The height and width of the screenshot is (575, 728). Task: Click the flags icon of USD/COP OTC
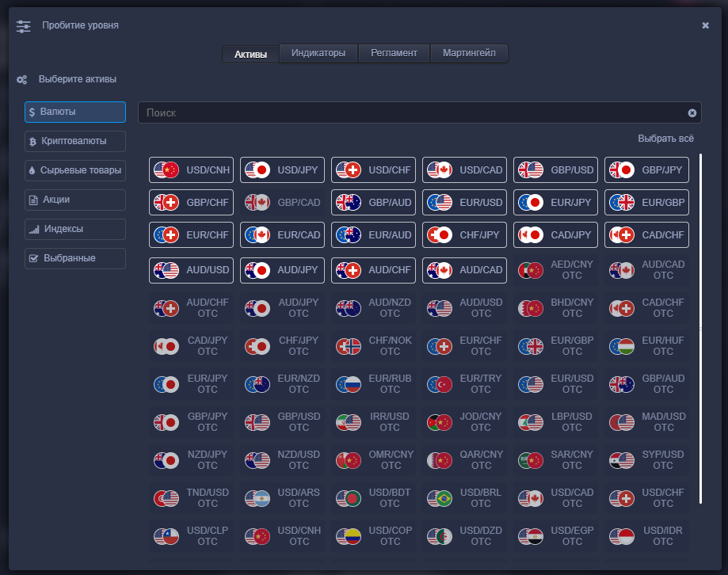(349, 536)
